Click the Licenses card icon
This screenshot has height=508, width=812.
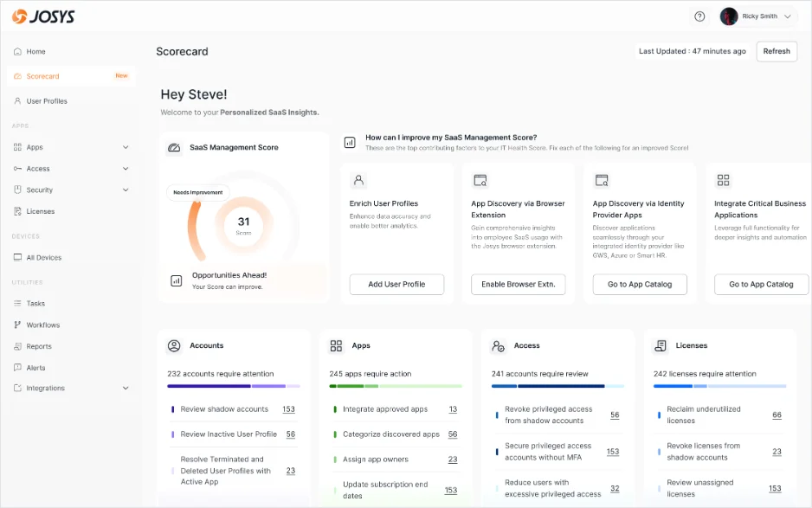[x=661, y=345]
